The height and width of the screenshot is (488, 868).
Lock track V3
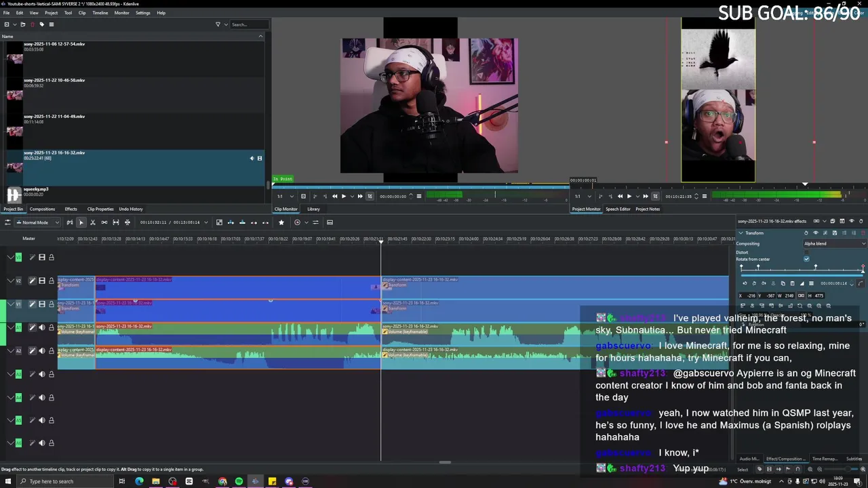pos(51,258)
